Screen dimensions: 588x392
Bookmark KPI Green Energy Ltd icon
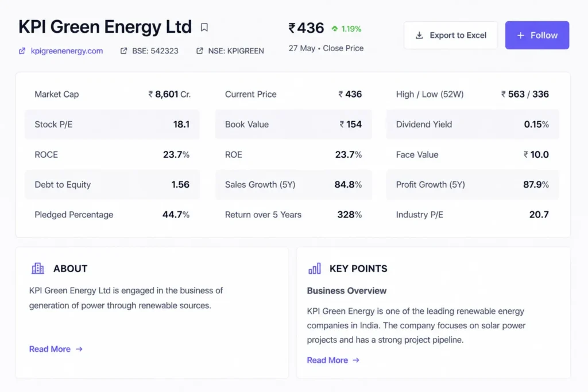pos(204,28)
